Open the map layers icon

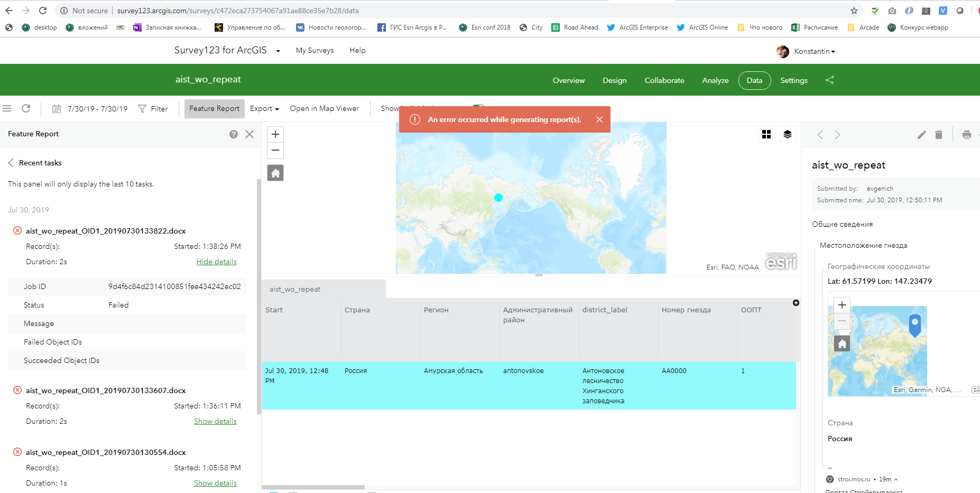[788, 134]
